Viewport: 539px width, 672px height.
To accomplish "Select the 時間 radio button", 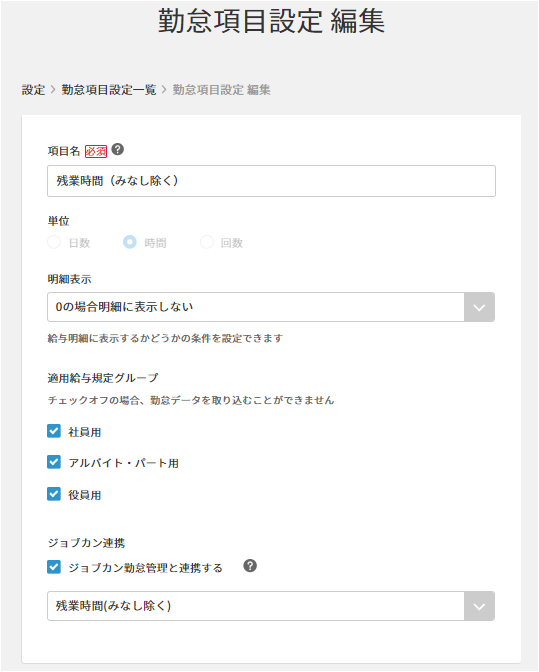I will [130, 242].
